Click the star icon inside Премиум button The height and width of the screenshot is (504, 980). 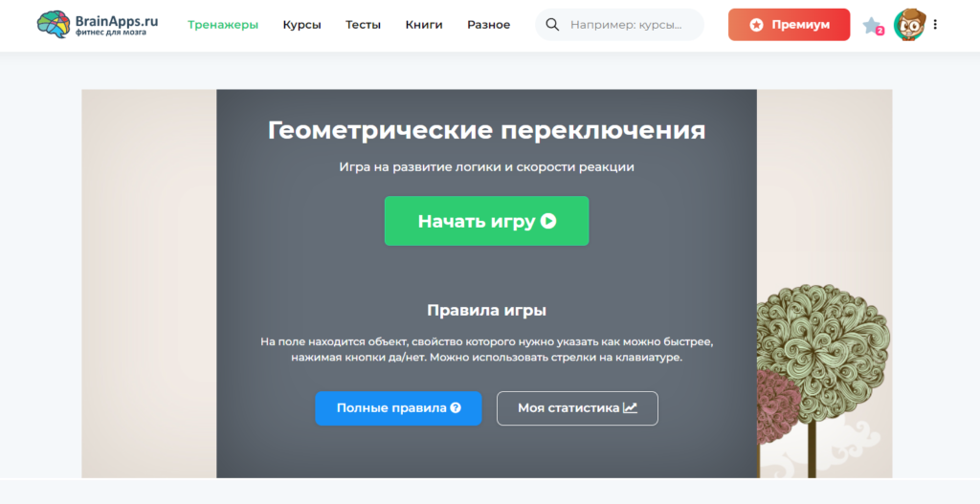point(756,25)
